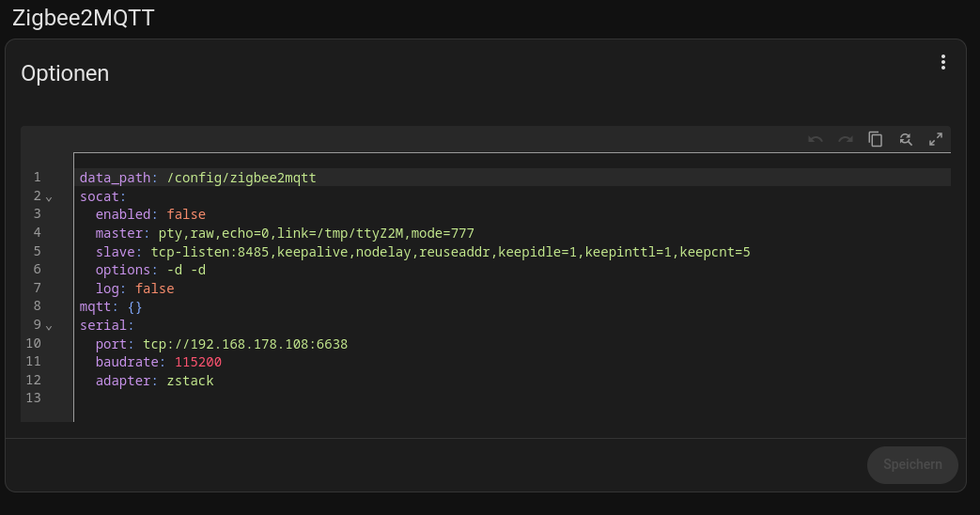Place cursor on the master pty line
980x515 pixels.
(285, 233)
